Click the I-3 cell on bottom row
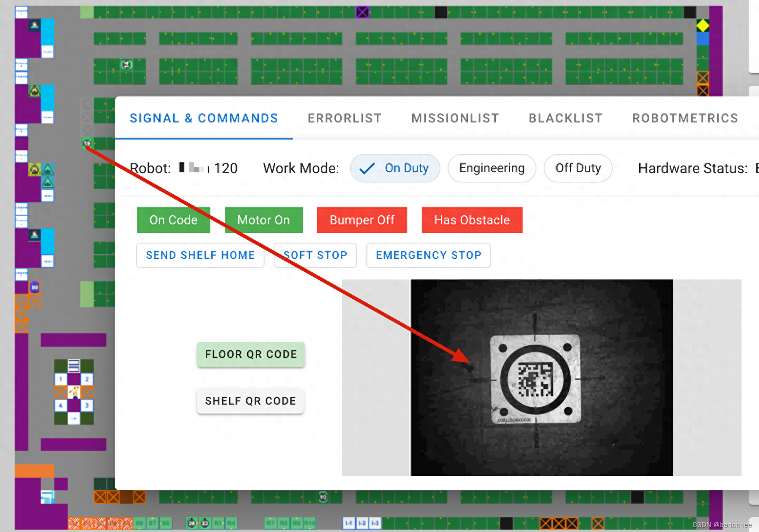The width and height of the screenshot is (759, 532). [375, 523]
